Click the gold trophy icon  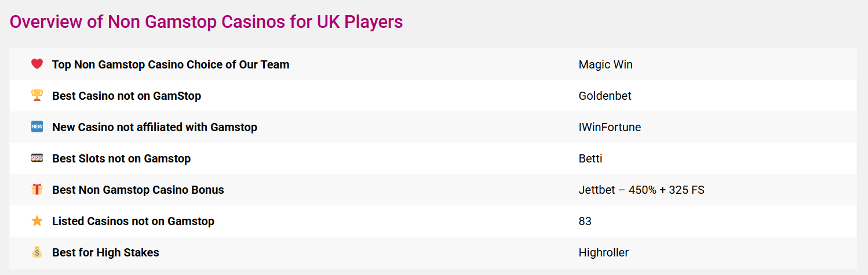point(37,95)
